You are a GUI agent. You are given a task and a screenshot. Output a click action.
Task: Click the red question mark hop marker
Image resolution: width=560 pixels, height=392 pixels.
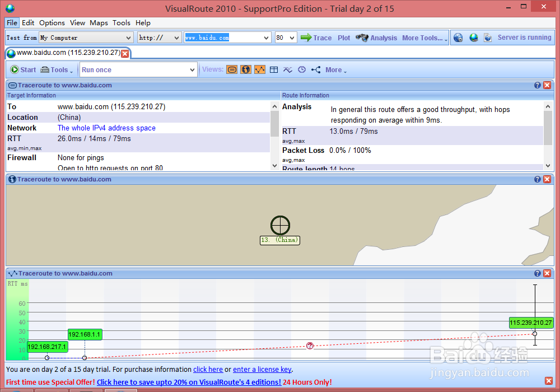tap(310, 346)
